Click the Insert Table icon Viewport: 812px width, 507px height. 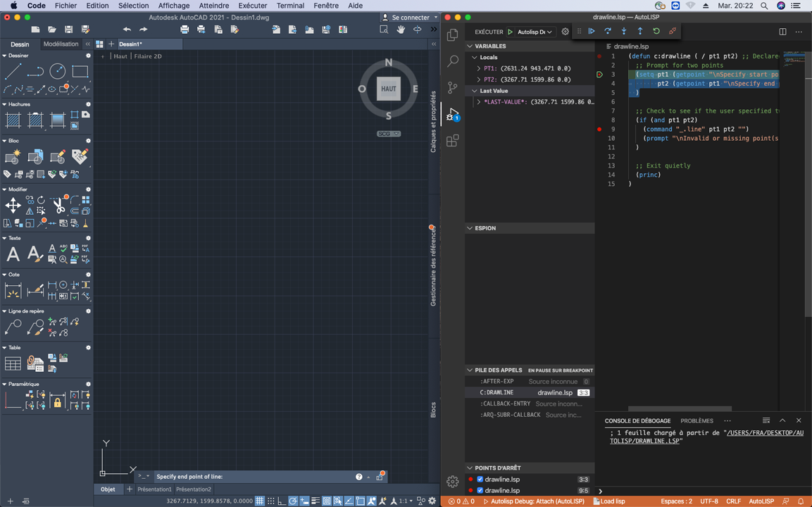[13, 363]
